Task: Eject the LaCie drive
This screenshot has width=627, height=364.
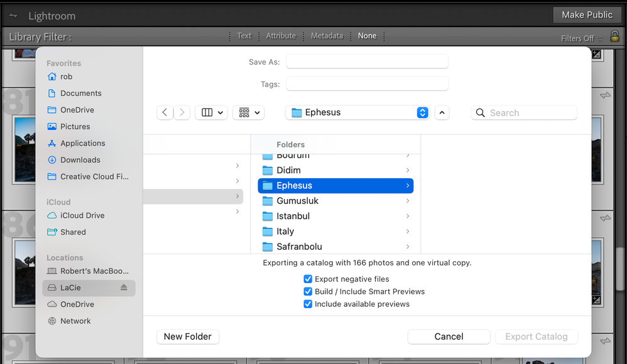Action: pos(124,287)
